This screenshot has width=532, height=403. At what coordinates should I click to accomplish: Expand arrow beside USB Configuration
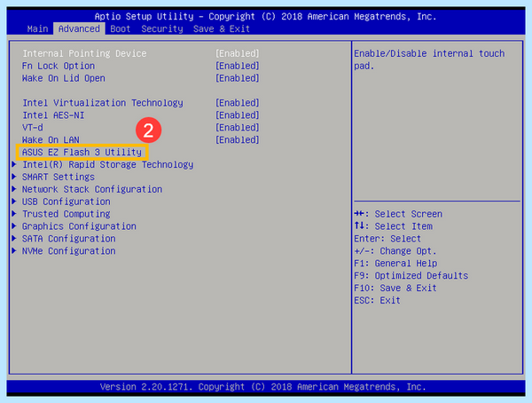pos(14,201)
